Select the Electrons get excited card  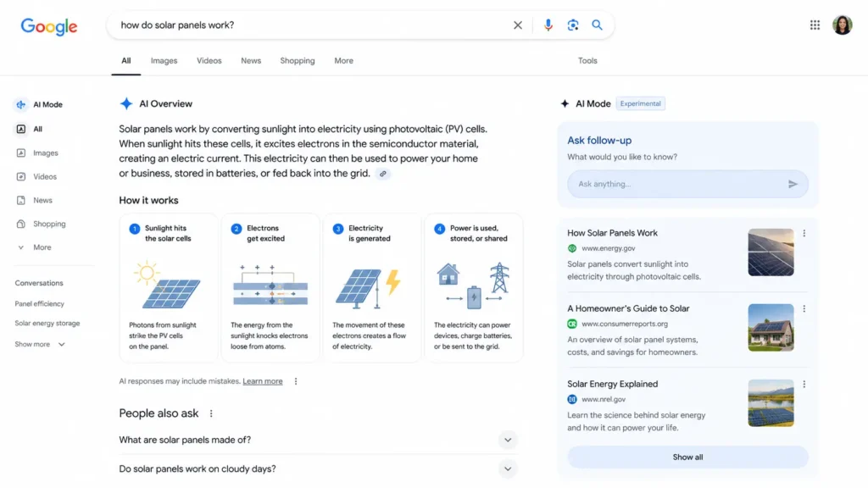click(270, 288)
